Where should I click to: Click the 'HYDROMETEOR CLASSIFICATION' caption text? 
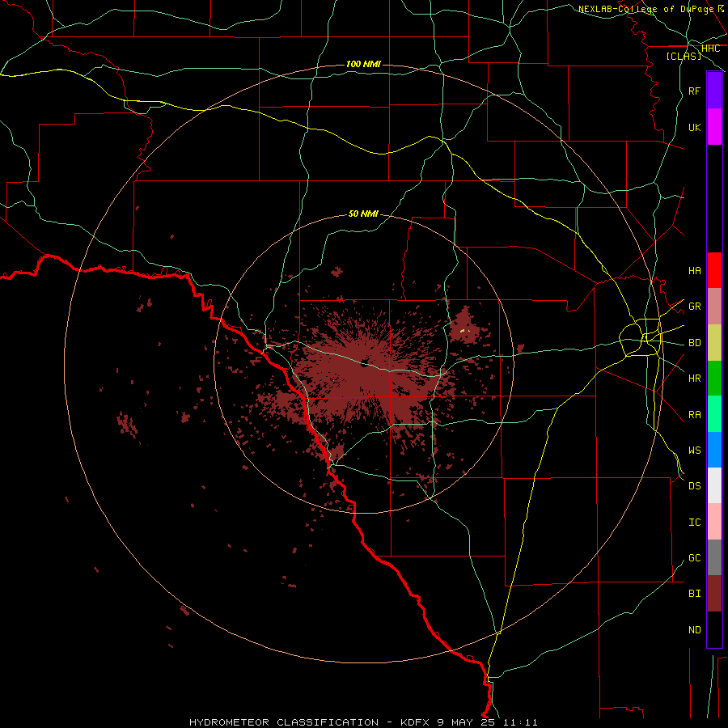click(284, 722)
